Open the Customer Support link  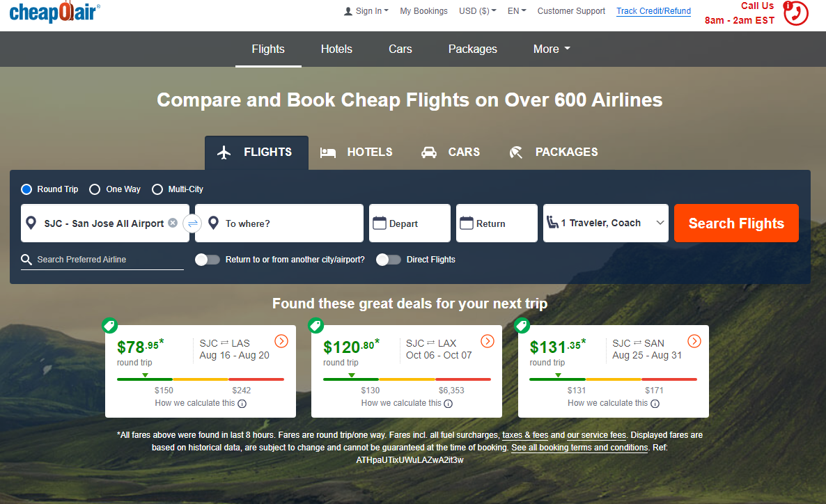pos(571,11)
